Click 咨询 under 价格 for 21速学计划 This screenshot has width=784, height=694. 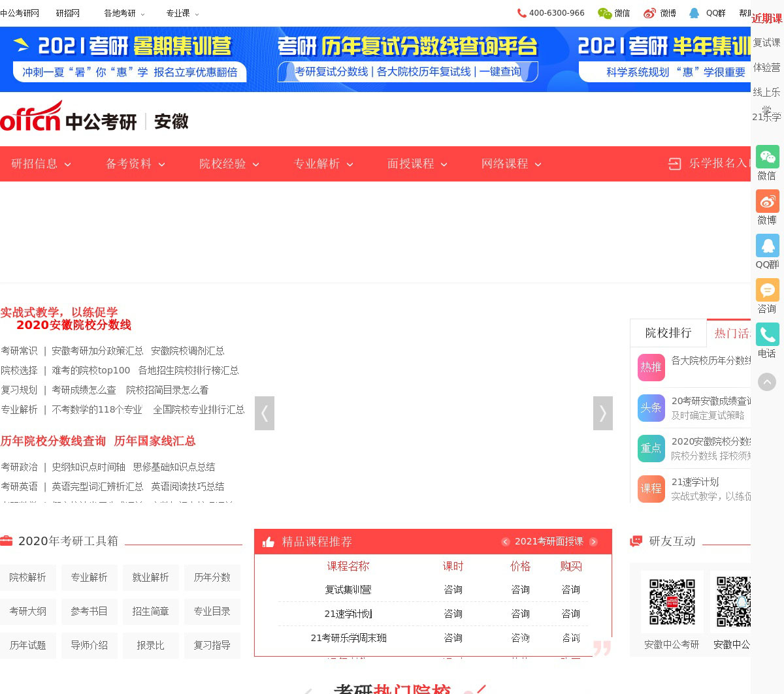click(521, 614)
